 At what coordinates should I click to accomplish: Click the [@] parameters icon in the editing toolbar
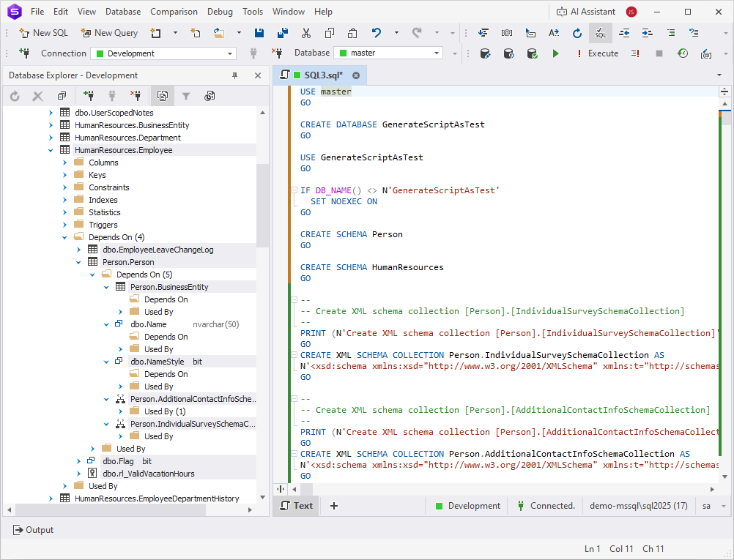click(x=506, y=33)
